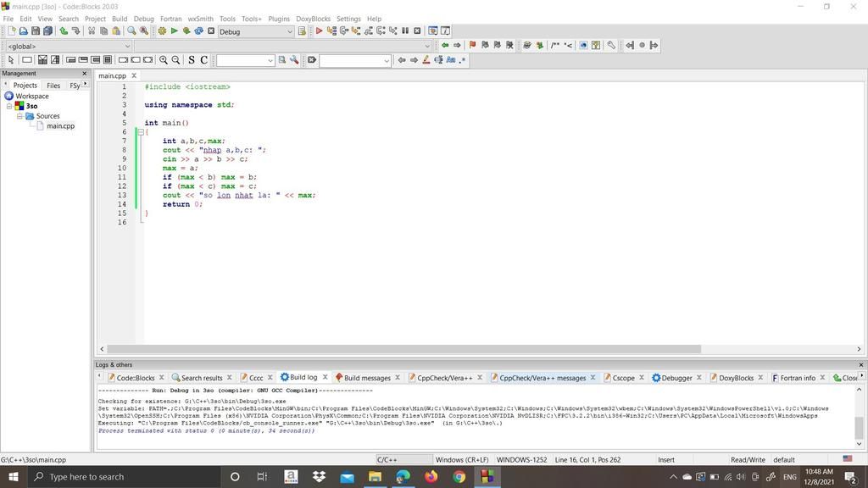Start debugging with the red arrow icon
Screen dimensions: 868x488
tap(319, 31)
